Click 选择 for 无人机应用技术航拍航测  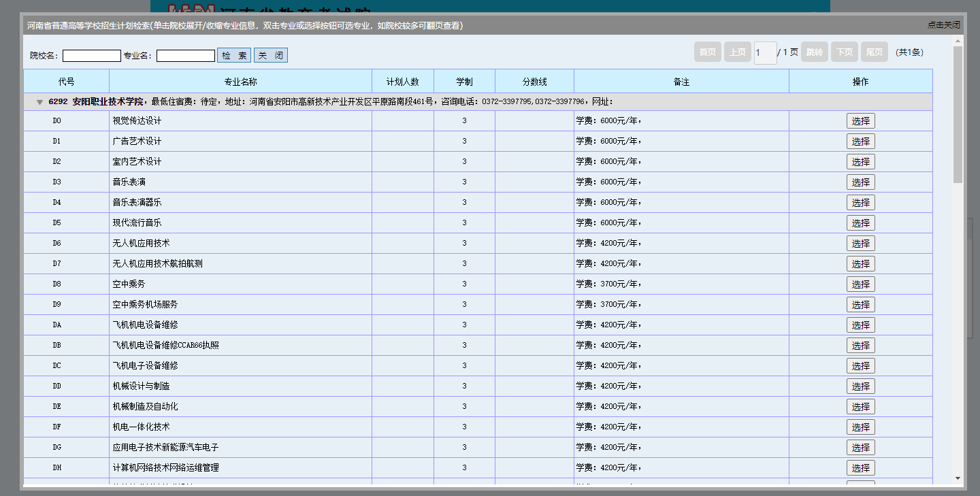tap(861, 264)
